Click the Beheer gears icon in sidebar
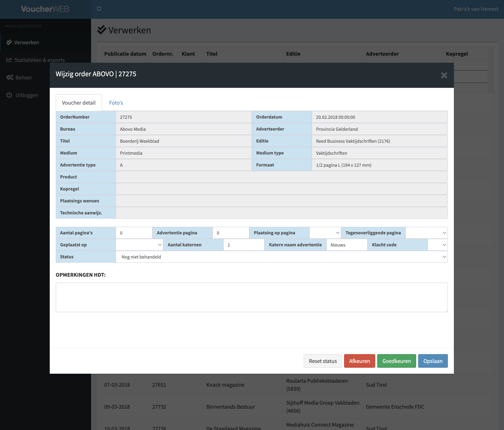This screenshot has width=504, height=430. (x=10, y=77)
